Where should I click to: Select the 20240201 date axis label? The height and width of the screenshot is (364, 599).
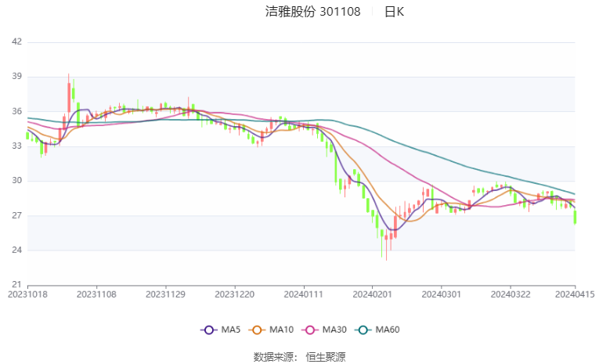pos(371,294)
